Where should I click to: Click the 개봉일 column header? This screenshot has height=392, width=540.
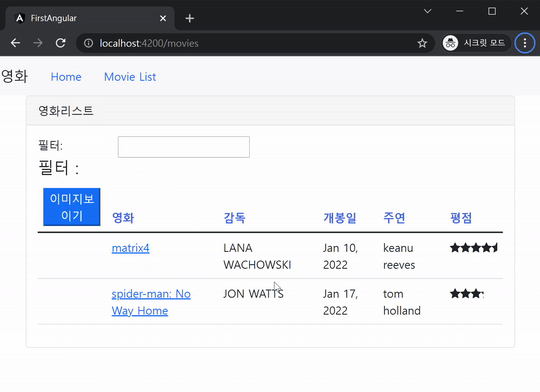340,218
